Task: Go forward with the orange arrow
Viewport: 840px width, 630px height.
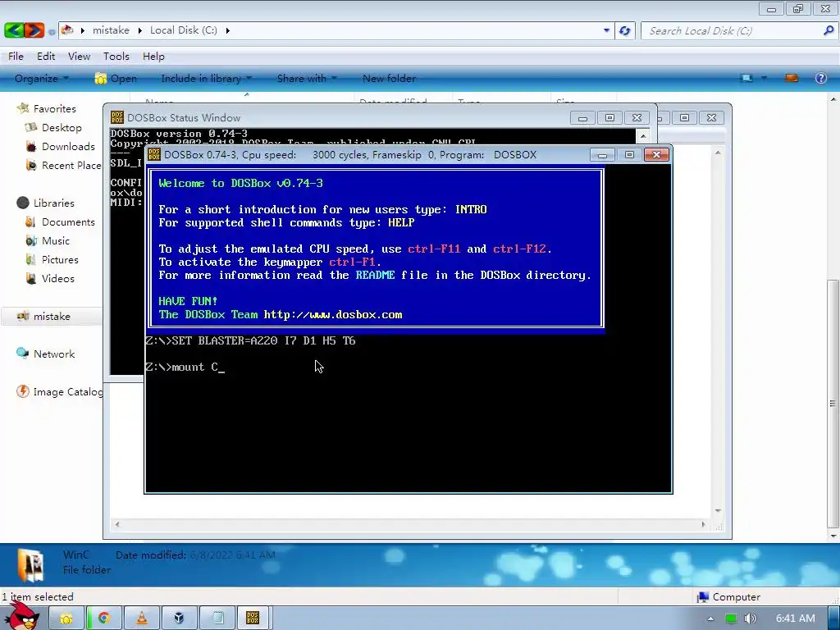Action: point(34,30)
